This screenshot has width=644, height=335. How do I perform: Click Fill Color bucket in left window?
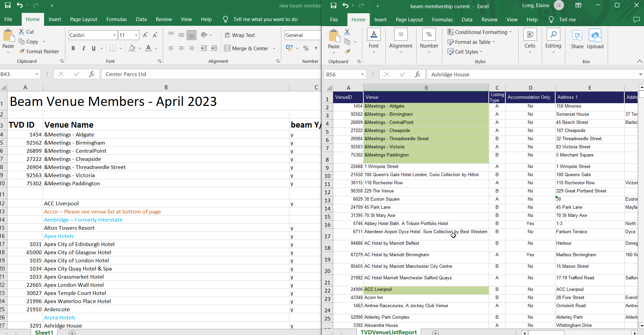(132, 48)
